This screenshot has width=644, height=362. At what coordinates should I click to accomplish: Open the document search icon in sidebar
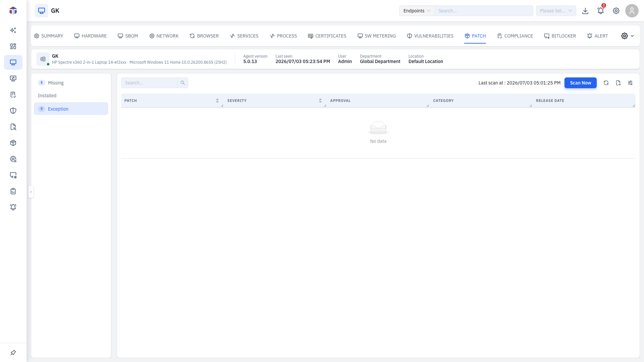[13, 127]
